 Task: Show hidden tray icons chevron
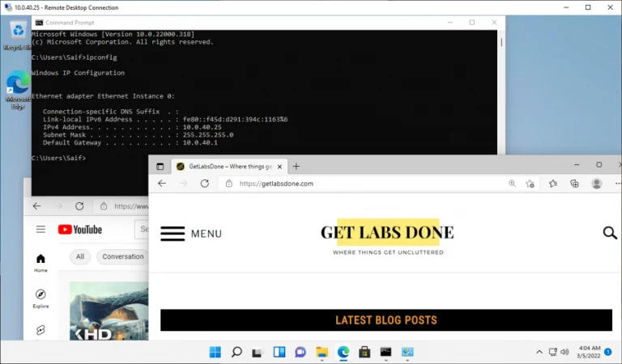539,352
